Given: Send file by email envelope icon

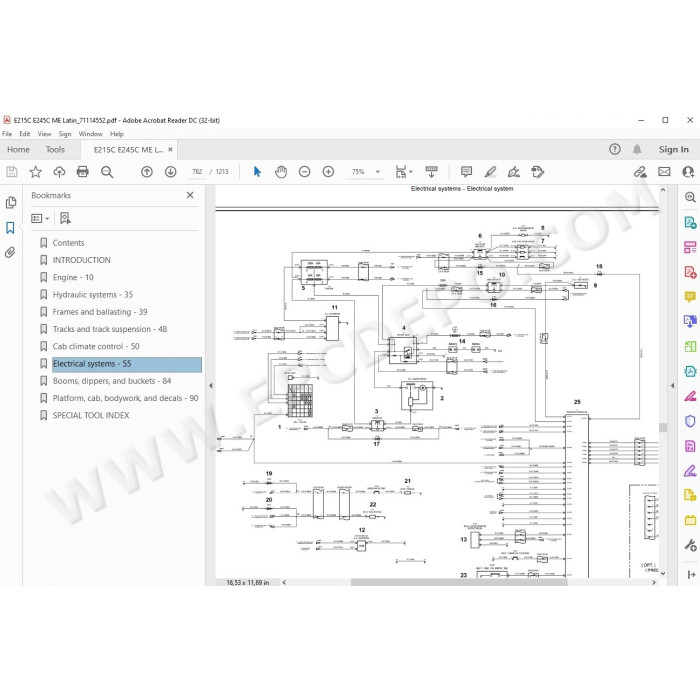Looking at the screenshot, I should (664, 172).
